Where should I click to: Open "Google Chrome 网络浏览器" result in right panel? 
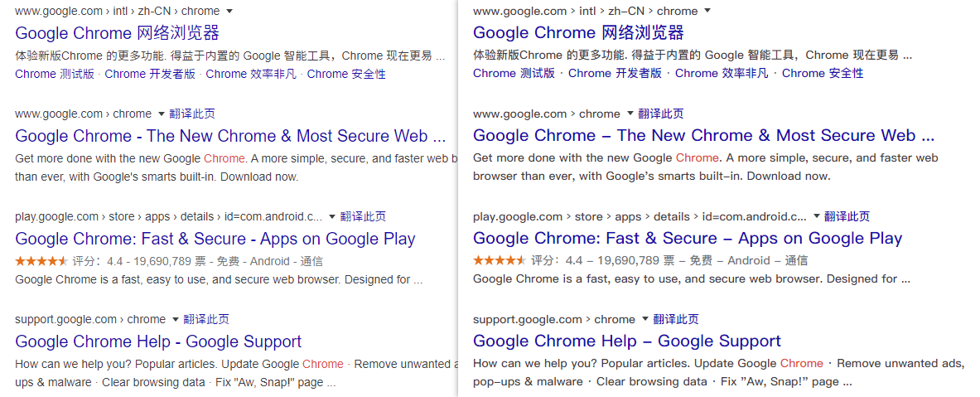pos(578,33)
